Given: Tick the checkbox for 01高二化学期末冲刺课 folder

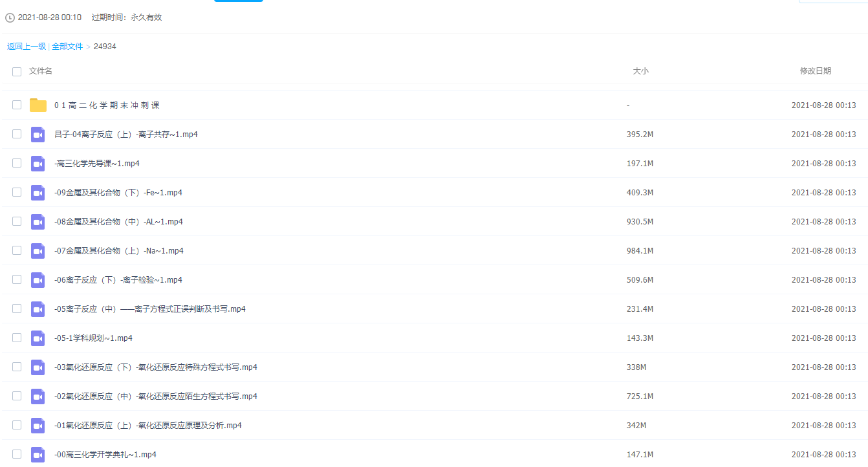Looking at the screenshot, I should [17, 105].
